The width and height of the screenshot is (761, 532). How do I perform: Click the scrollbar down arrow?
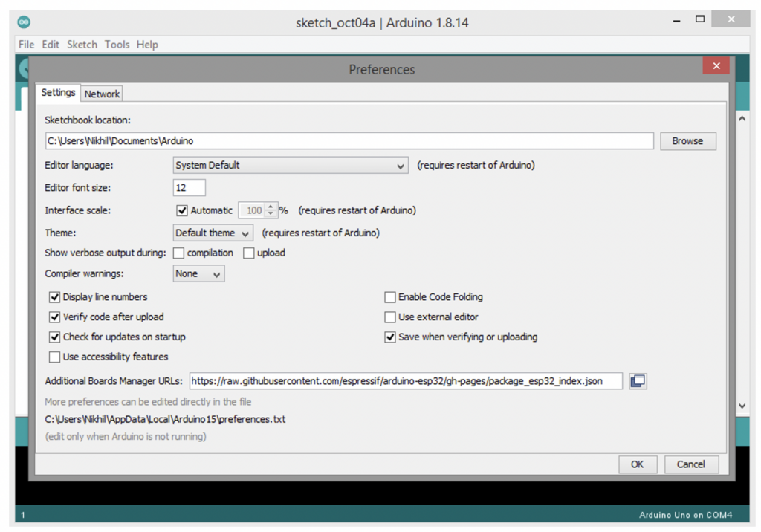pos(742,406)
